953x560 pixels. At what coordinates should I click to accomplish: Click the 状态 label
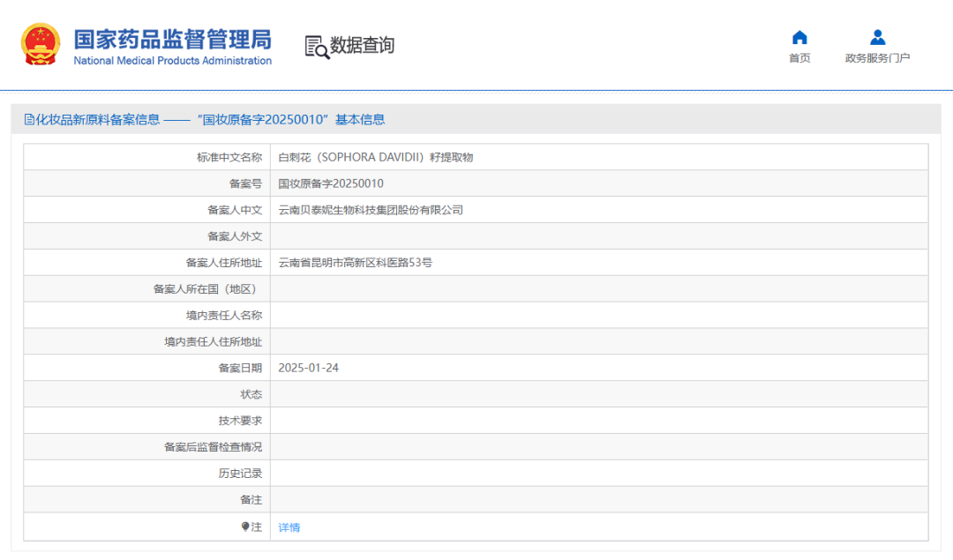point(251,395)
